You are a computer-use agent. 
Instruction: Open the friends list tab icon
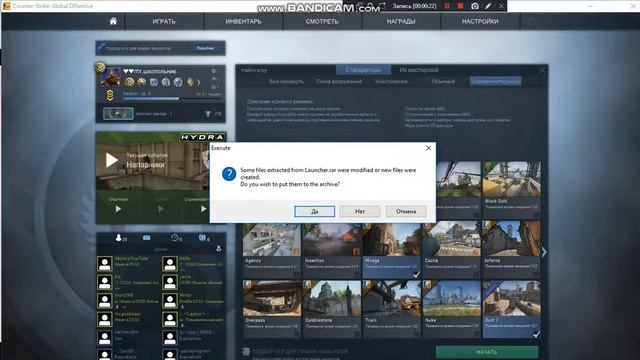pos(119,238)
